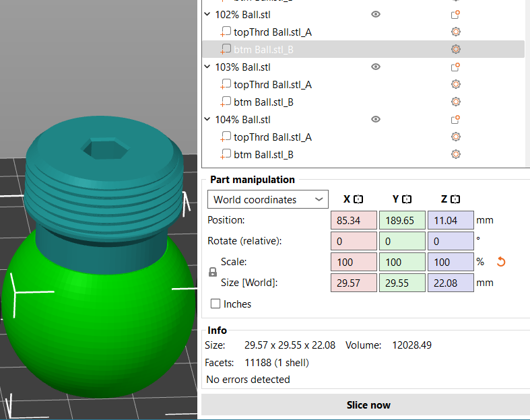The width and height of the screenshot is (530, 420).
Task: Click the No errors detected status text
Action: pos(248,380)
